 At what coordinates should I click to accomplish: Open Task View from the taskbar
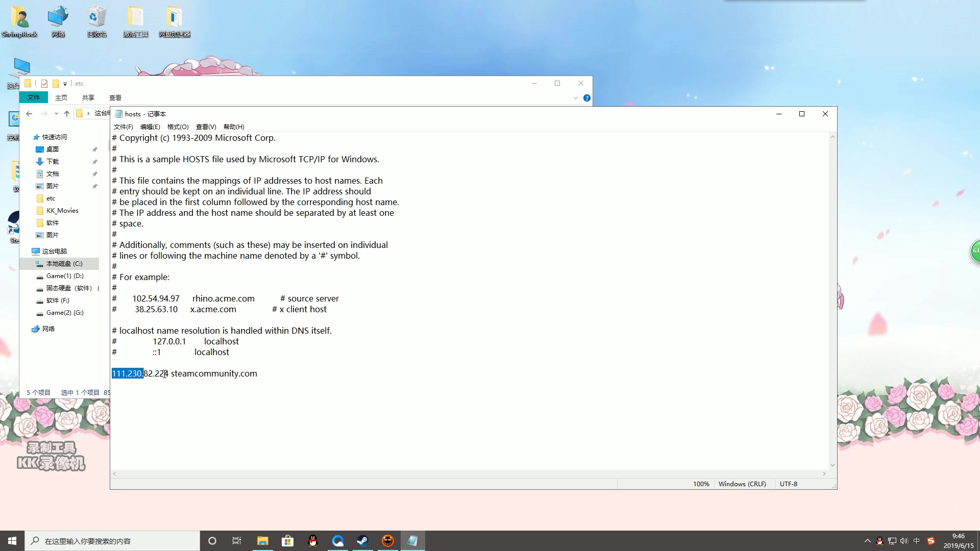click(237, 541)
